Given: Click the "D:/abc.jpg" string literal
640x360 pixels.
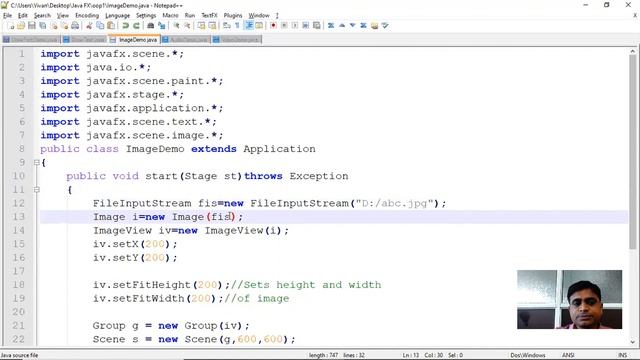Looking at the screenshot, I should 394,203.
